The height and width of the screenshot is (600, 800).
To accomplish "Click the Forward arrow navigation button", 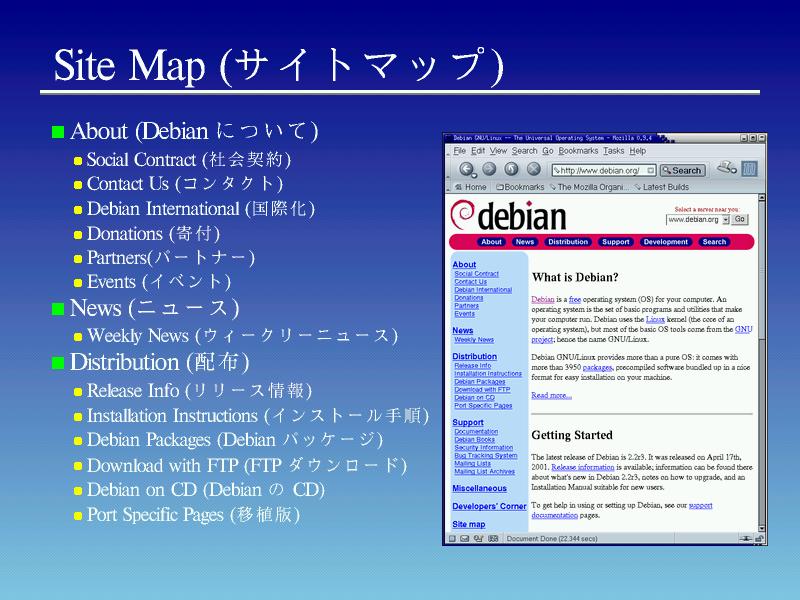I will pos(490,170).
